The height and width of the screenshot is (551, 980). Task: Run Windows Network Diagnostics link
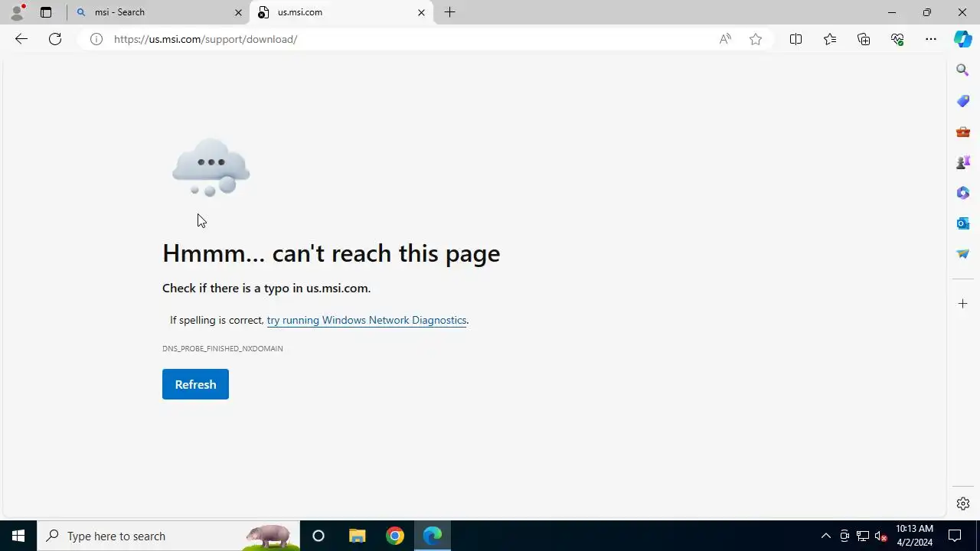point(367,320)
